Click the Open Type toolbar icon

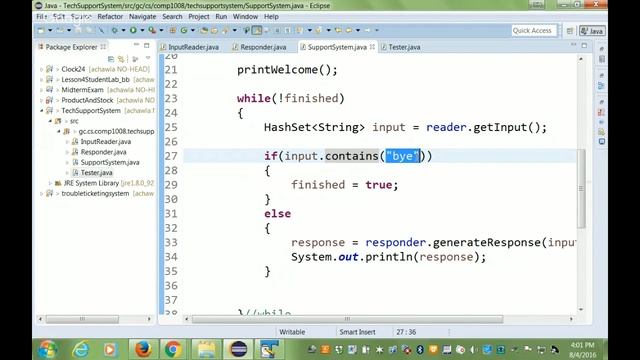(x=204, y=30)
